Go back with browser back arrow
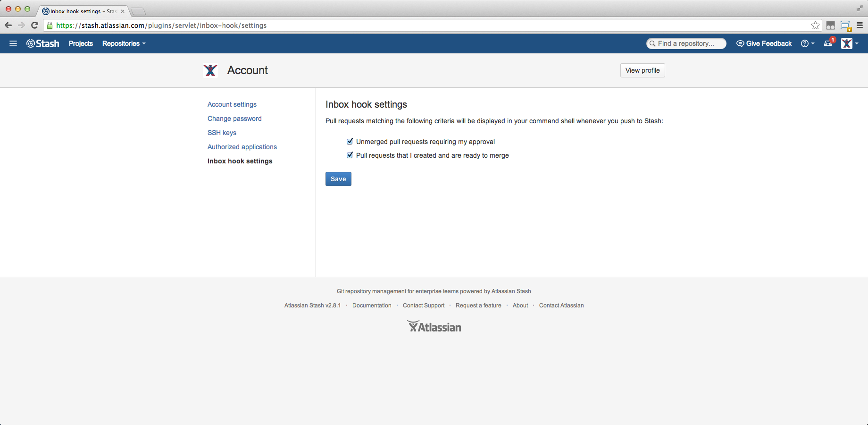 tap(8, 25)
